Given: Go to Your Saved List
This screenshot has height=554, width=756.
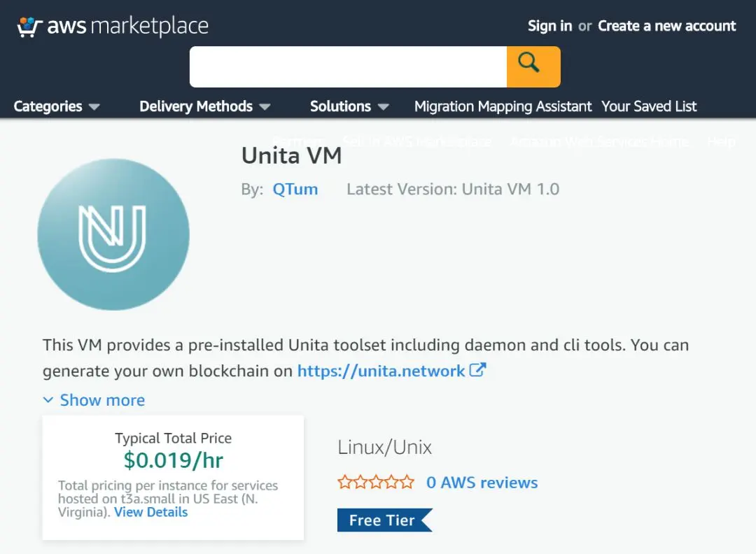Looking at the screenshot, I should 649,106.
